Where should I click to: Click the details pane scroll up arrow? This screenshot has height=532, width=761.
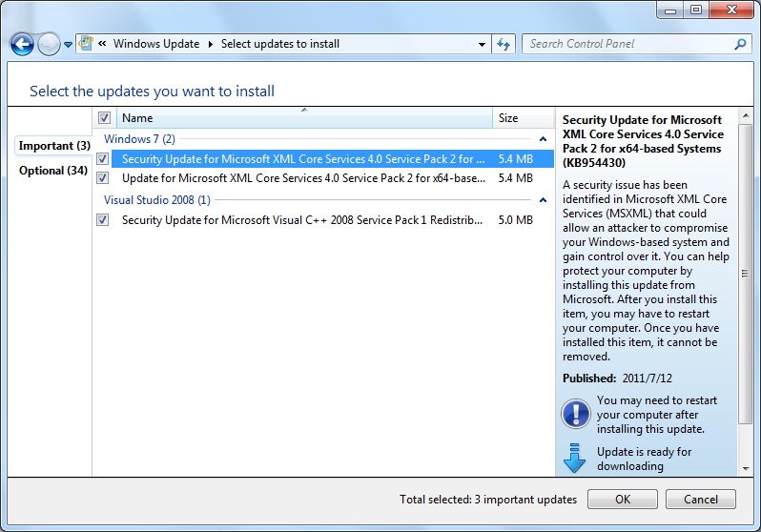point(746,115)
